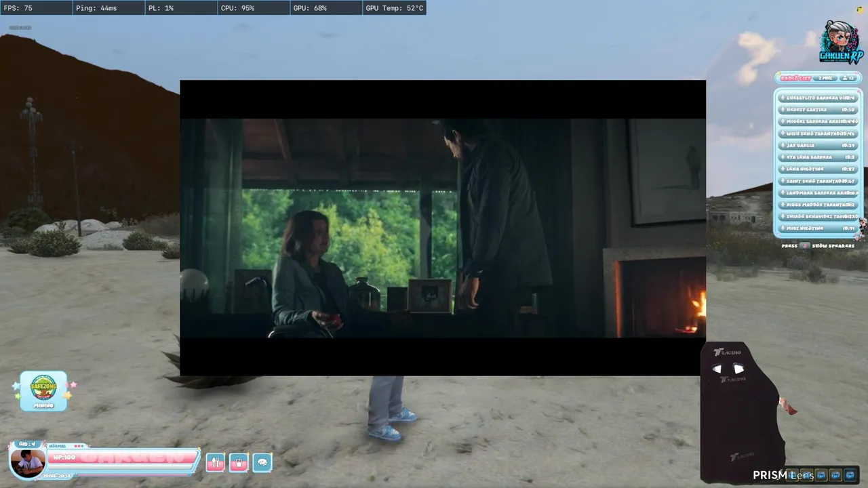Click the GPU 68% usage readout
The image size is (868, 488).
click(x=325, y=8)
